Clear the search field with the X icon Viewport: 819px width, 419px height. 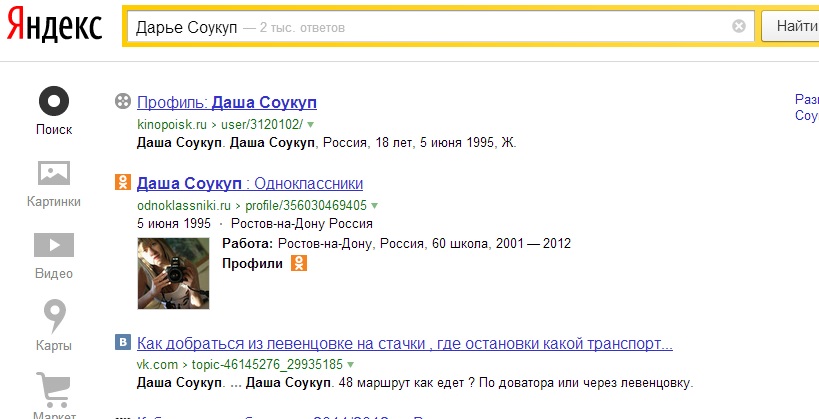click(x=739, y=26)
